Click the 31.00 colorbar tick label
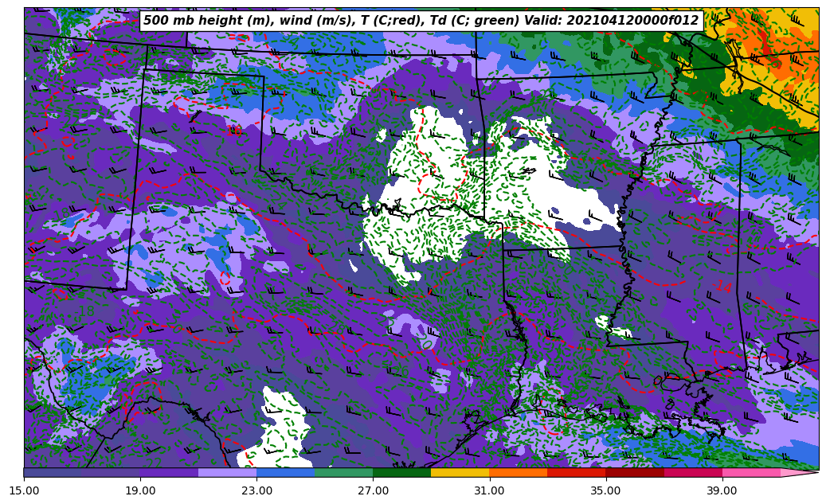The image size is (826, 504). click(489, 490)
